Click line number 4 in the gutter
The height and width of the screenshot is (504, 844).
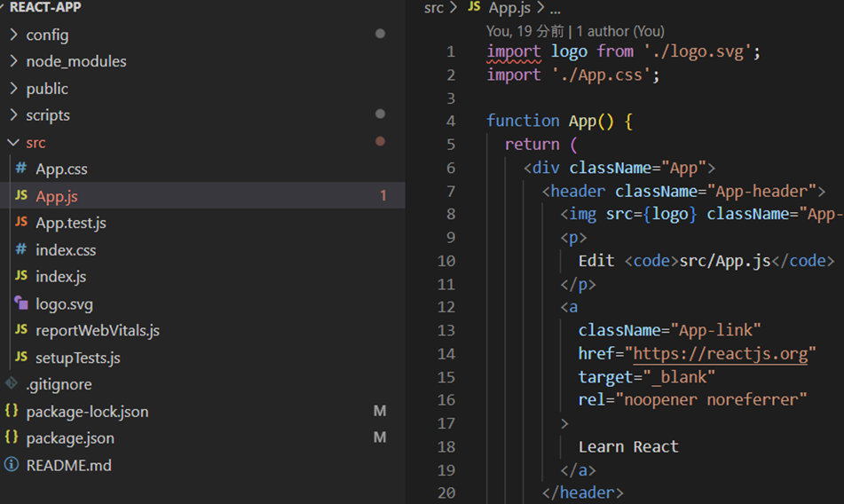point(451,121)
